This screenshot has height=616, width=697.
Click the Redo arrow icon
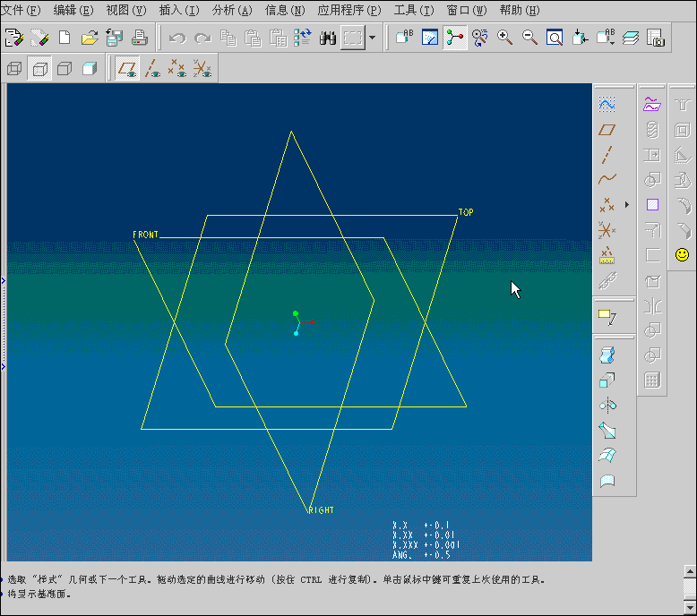coord(202,38)
